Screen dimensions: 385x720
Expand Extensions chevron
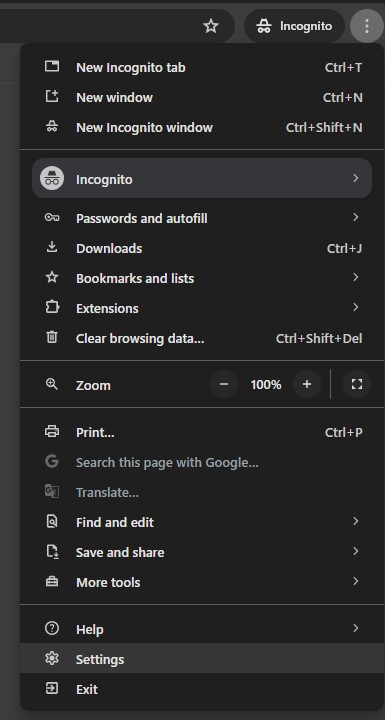356,307
